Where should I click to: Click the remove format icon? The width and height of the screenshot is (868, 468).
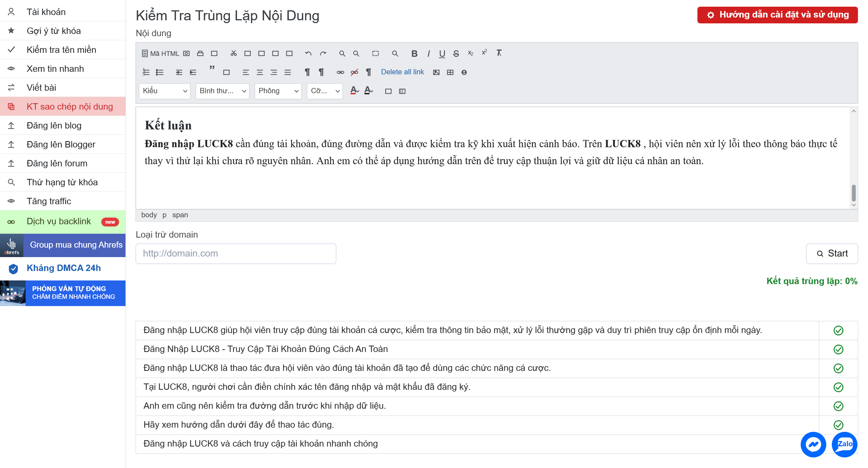[499, 53]
